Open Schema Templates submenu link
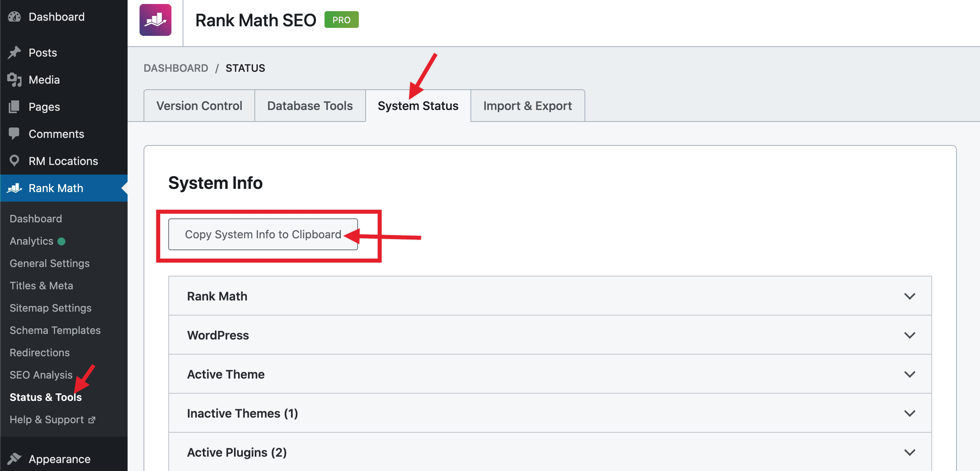The height and width of the screenshot is (471, 980). point(55,330)
